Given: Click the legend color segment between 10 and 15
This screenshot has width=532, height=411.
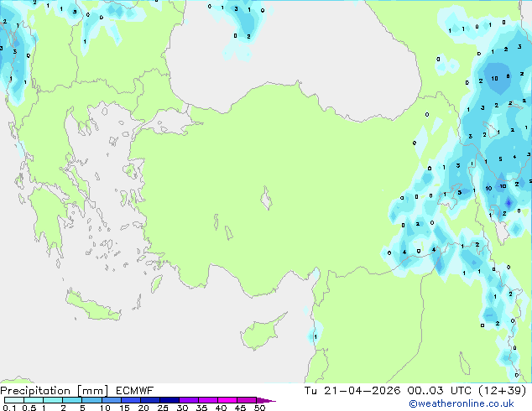Looking at the screenshot, I should [112, 400].
